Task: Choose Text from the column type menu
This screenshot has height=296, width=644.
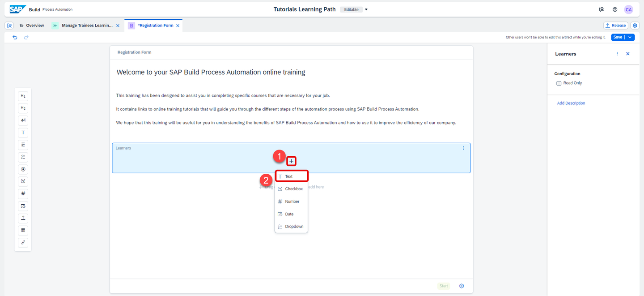Action: 292,176
